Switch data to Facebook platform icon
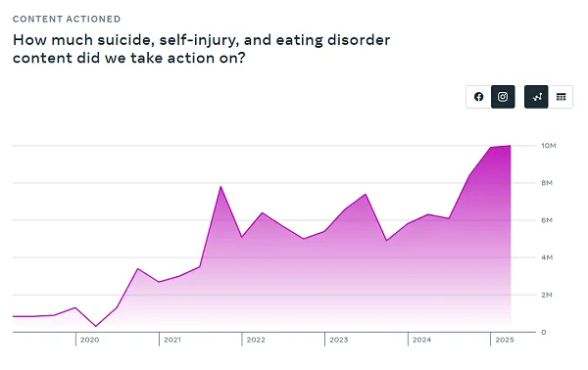 pos(478,97)
